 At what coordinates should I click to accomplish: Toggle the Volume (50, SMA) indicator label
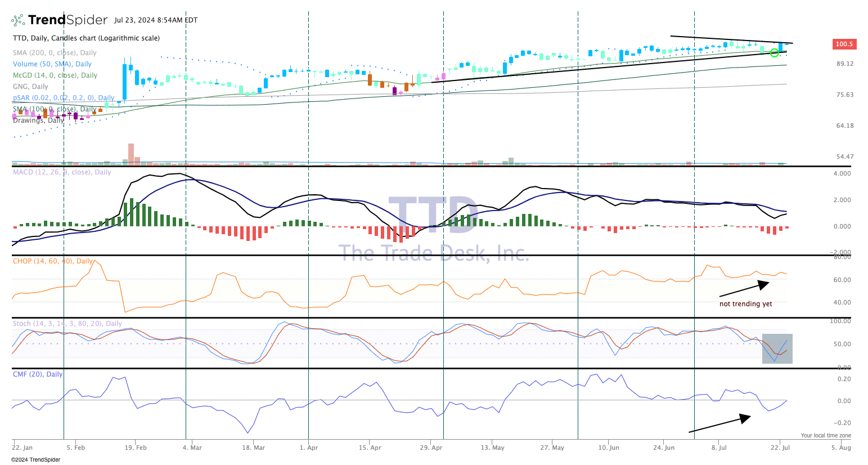[52, 64]
